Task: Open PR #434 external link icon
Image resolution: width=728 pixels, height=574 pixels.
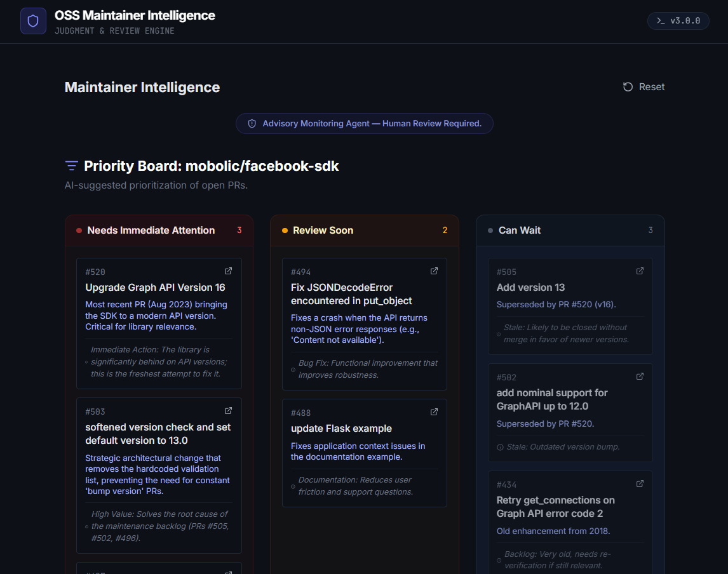Action: pos(640,484)
